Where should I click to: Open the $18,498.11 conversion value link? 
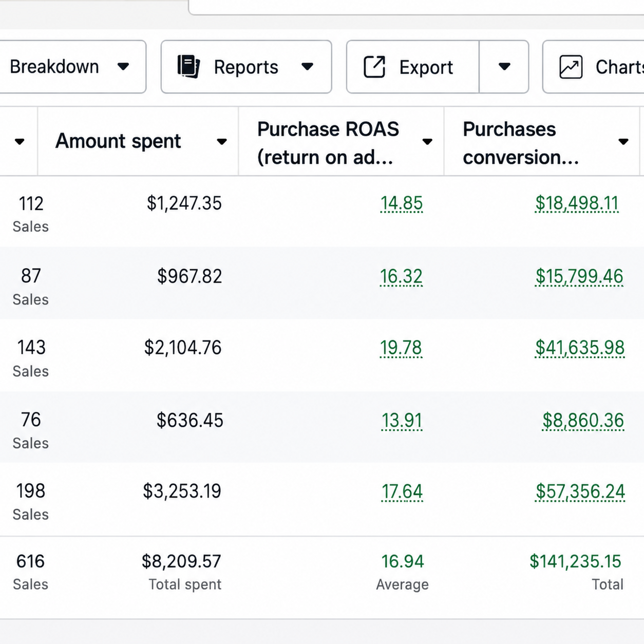pos(577,204)
